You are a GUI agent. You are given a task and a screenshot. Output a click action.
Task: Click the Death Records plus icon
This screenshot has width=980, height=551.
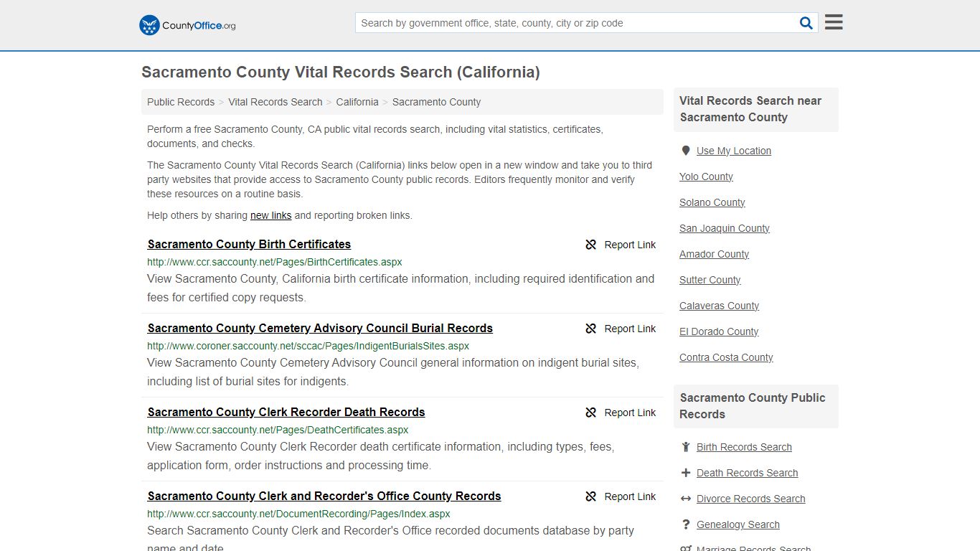pyautogui.click(x=686, y=473)
